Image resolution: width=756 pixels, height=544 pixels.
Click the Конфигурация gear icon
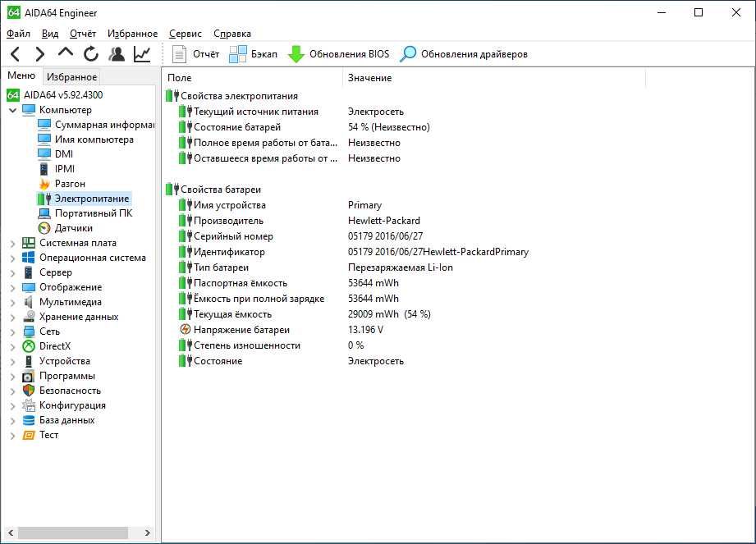(x=29, y=405)
